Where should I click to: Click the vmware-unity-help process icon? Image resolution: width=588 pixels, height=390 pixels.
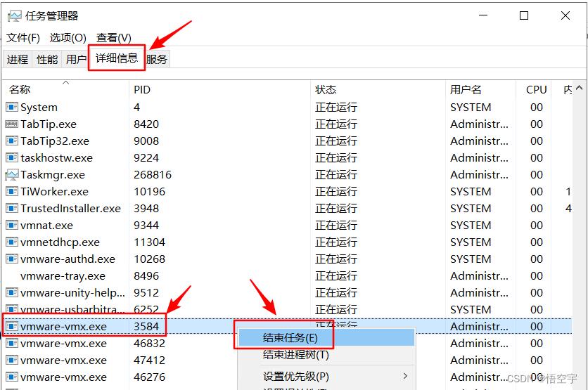[12, 292]
